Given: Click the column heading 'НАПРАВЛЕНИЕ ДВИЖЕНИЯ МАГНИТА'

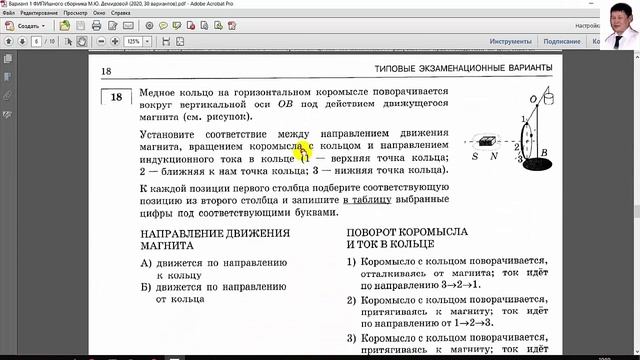Looking at the screenshot, I should 215,239.
